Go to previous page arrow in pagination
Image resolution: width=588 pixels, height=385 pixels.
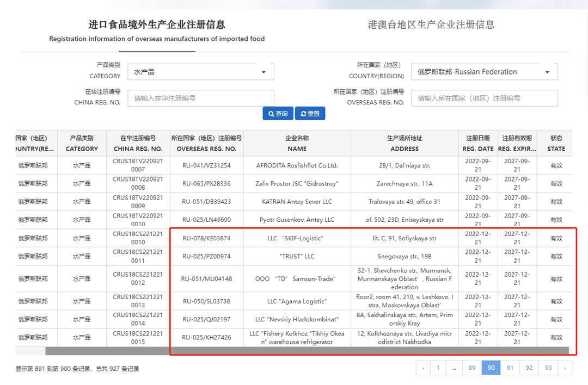point(423,368)
